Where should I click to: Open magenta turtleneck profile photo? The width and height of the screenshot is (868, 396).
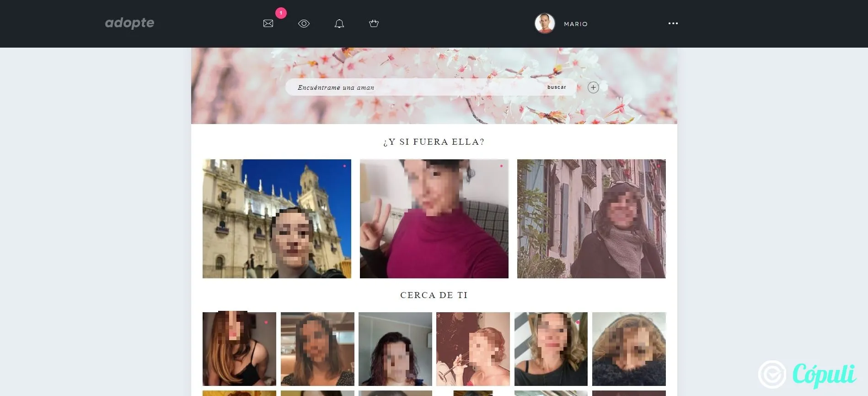(434, 219)
